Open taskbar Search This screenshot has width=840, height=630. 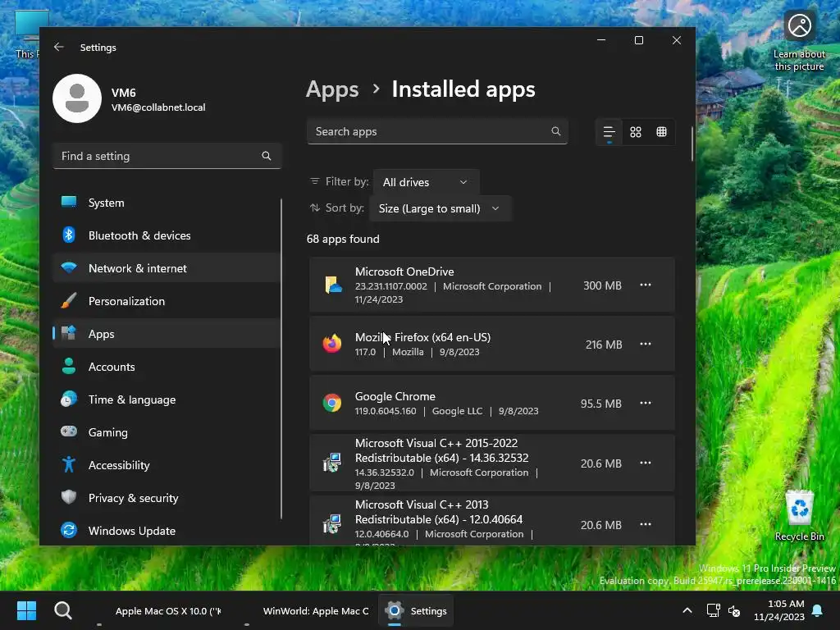pos(62,610)
